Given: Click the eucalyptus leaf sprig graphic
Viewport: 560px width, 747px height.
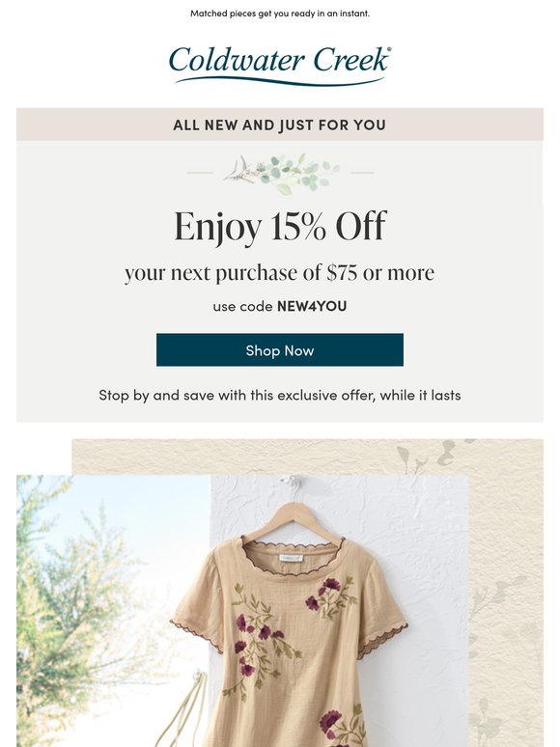Looking at the screenshot, I should click(281, 174).
